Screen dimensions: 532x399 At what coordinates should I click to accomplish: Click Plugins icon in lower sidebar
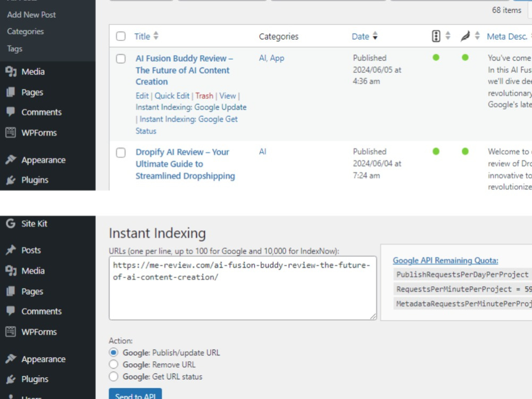coord(11,379)
